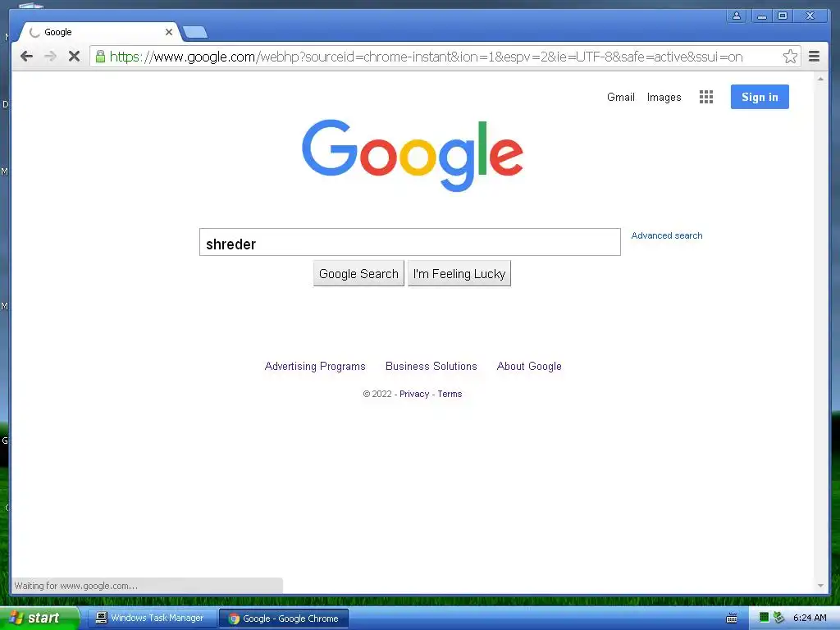Image resolution: width=840 pixels, height=630 pixels.
Task: Bookmark this page with the star icon
Action: coord(790,57)
